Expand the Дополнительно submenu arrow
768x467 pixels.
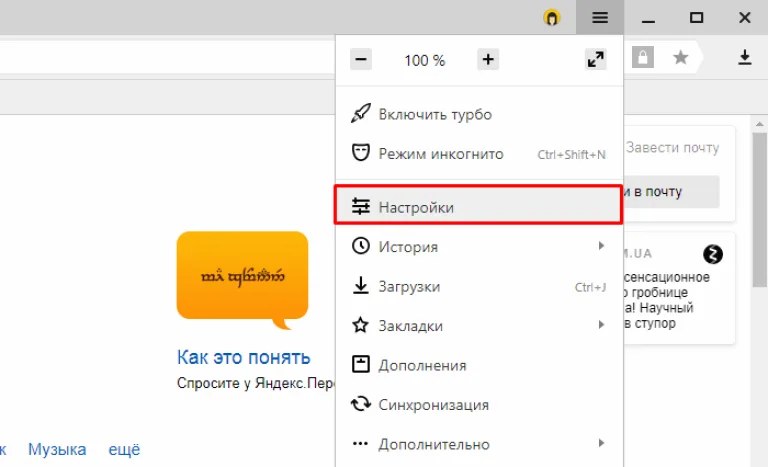[x=601, y=443]
